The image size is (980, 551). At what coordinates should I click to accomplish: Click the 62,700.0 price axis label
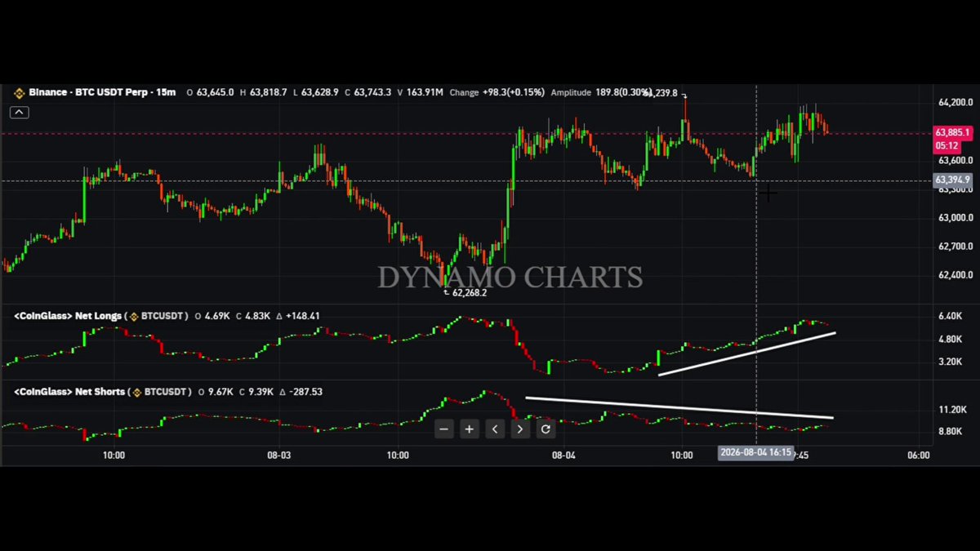tap(955, 247)
